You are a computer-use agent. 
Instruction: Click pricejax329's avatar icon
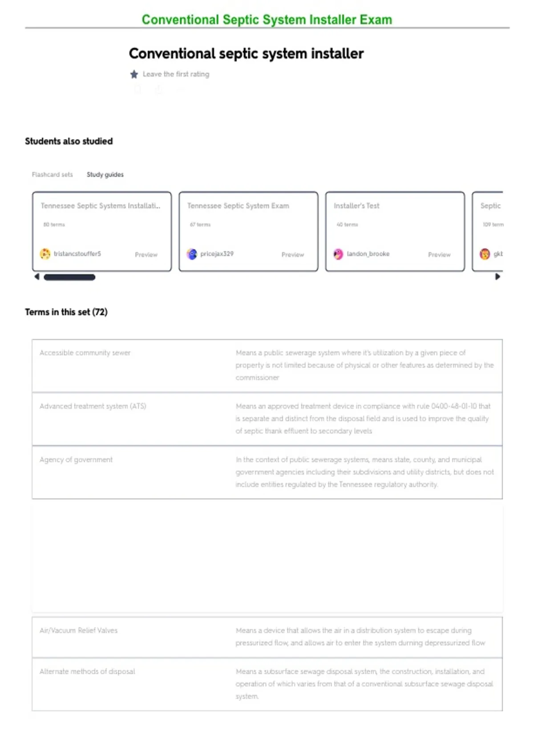tap(192, 254)
